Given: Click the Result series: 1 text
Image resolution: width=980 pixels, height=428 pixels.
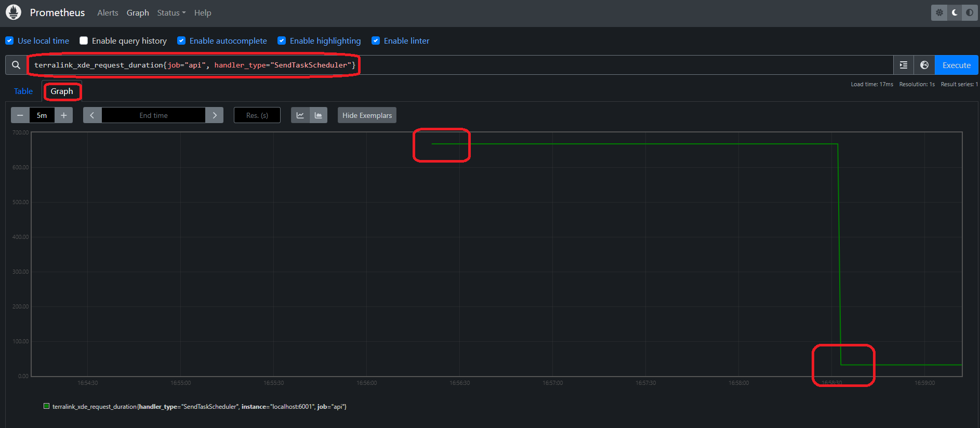Looking at the screenshot, I should [x=959, y=84].
